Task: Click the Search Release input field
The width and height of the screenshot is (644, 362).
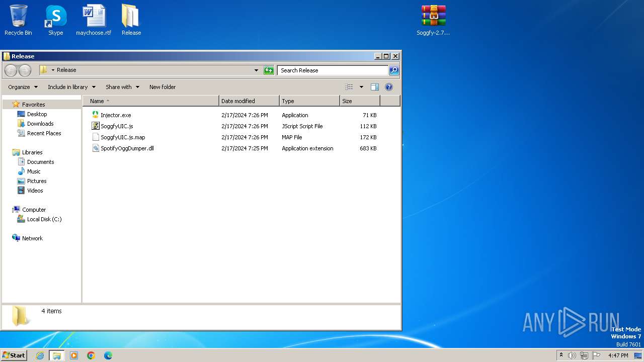Action: [x=333, y=70]
